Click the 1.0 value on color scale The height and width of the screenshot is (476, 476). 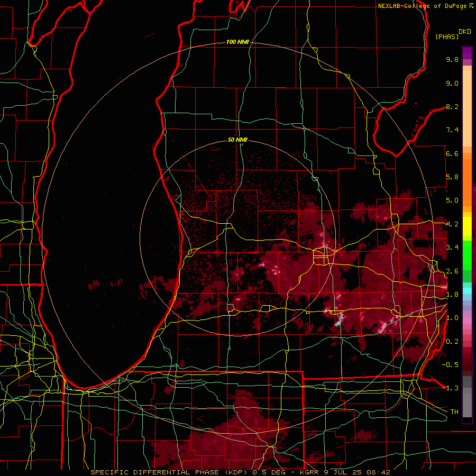(x=452, y=318)
